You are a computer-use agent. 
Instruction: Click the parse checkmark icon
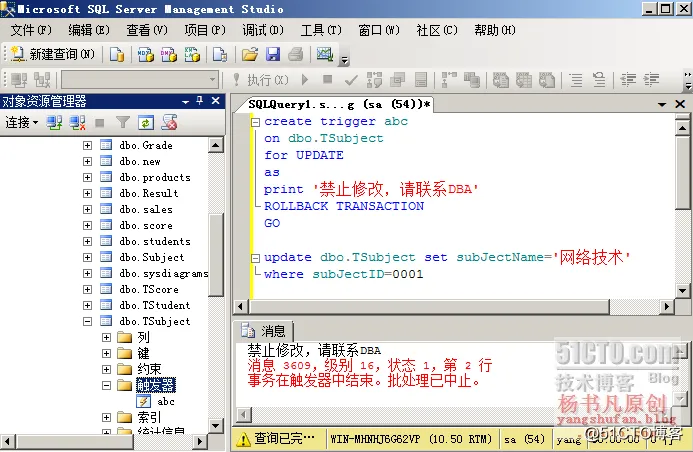click(351, 80)
